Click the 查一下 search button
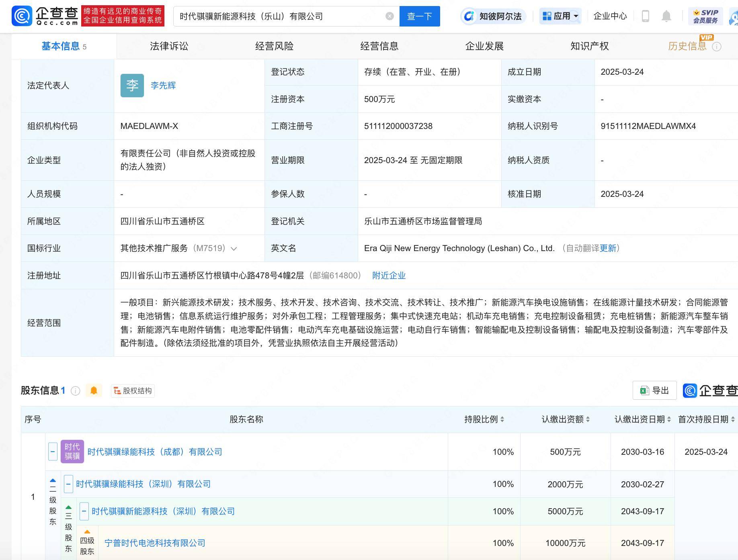The image size is (738, 560). coord(419,16)
